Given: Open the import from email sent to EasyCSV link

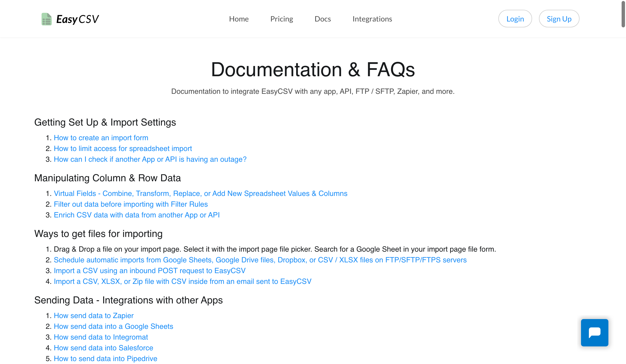Looking at the screenshot, I should click(183, 281).
